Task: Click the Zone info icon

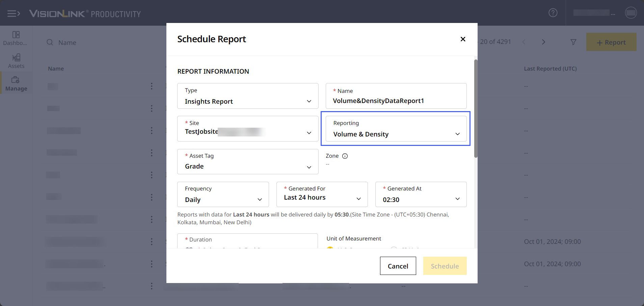Action: tap(345, 156)
